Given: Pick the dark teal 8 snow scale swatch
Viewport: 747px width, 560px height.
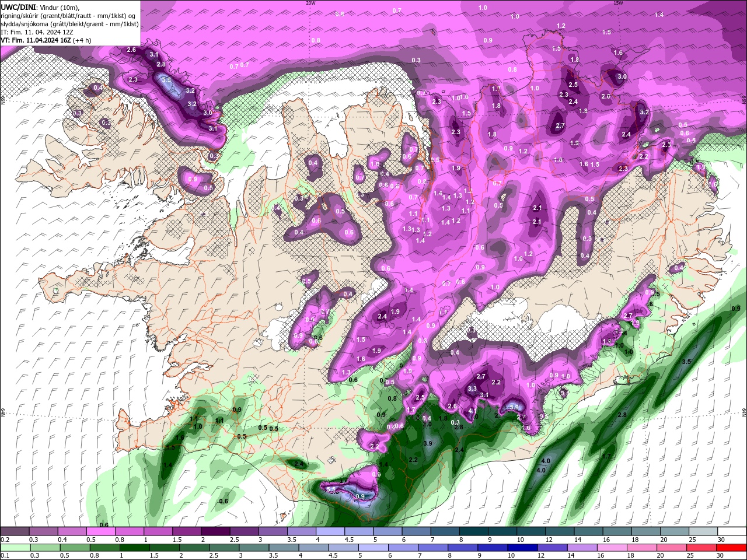Looking at the screenshot, I should (473, 531).
